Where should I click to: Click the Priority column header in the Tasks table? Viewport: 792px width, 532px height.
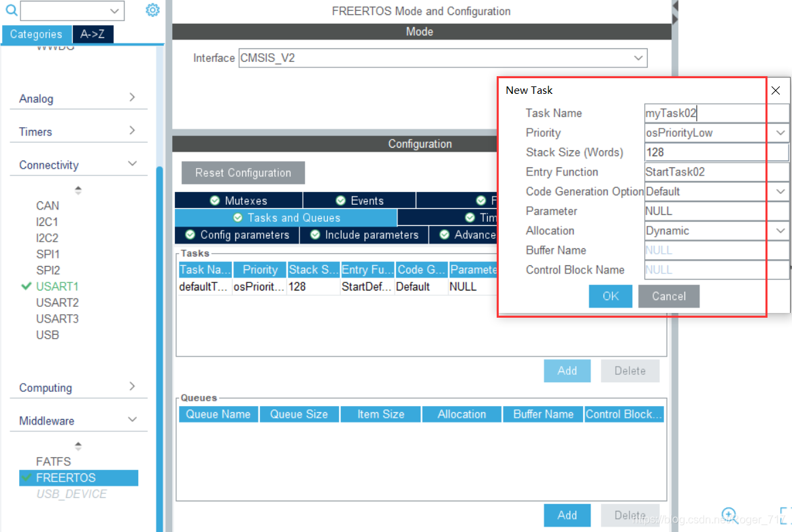coord(260,270)
